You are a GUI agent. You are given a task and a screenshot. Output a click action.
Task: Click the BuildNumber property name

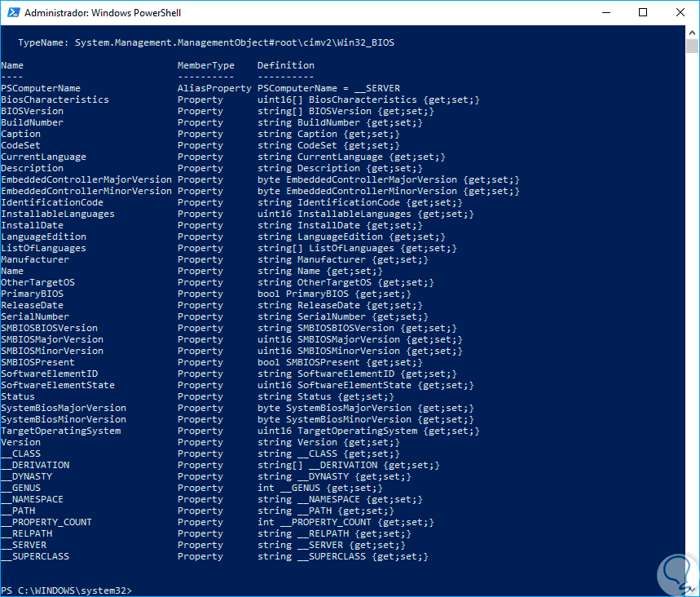point(32,122)
